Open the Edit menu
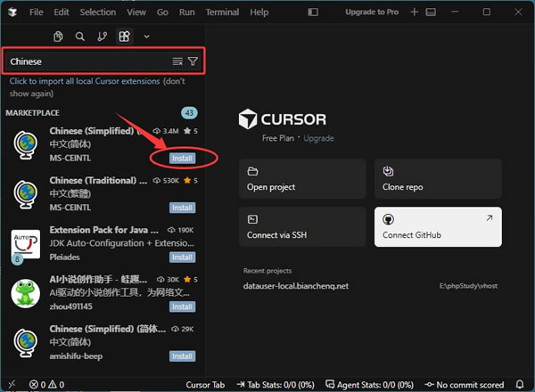 coord(62,12)
